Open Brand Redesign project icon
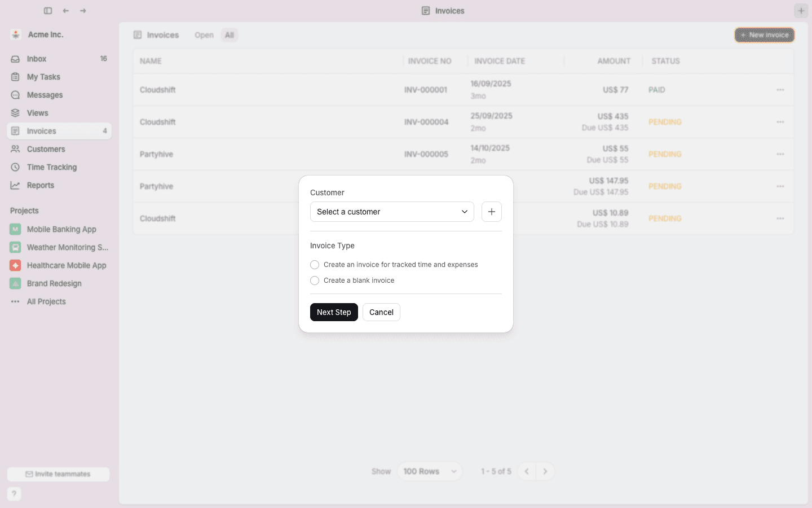The width and height of the screenshot is (812, 508). pos(15,283)
